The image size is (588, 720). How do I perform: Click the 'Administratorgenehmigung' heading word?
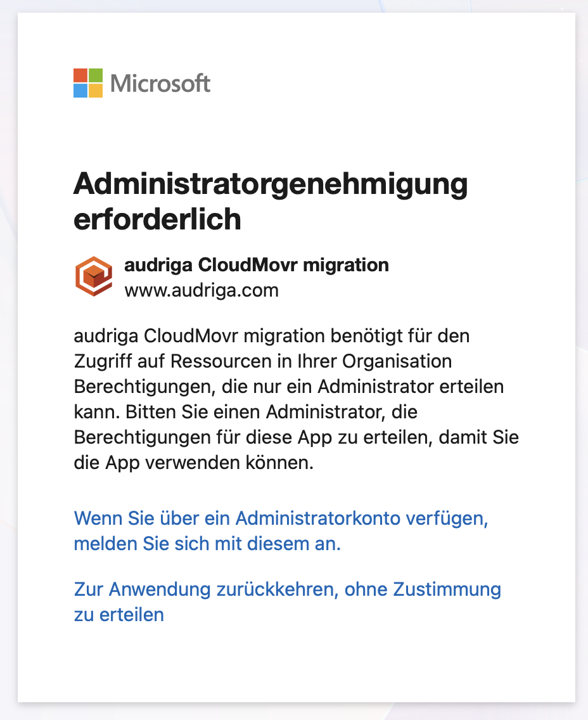[271, 184]
